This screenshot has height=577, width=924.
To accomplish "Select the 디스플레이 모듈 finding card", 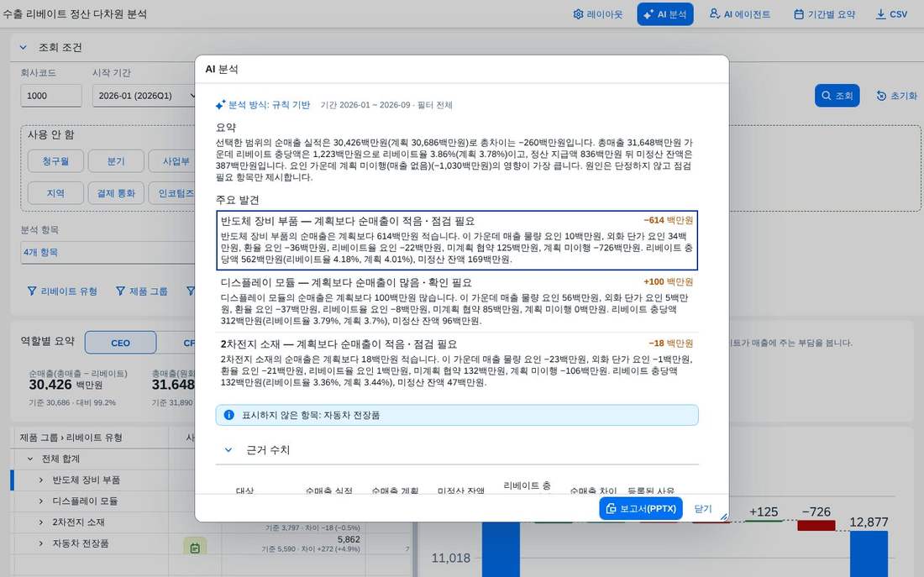I will point(457,302).
